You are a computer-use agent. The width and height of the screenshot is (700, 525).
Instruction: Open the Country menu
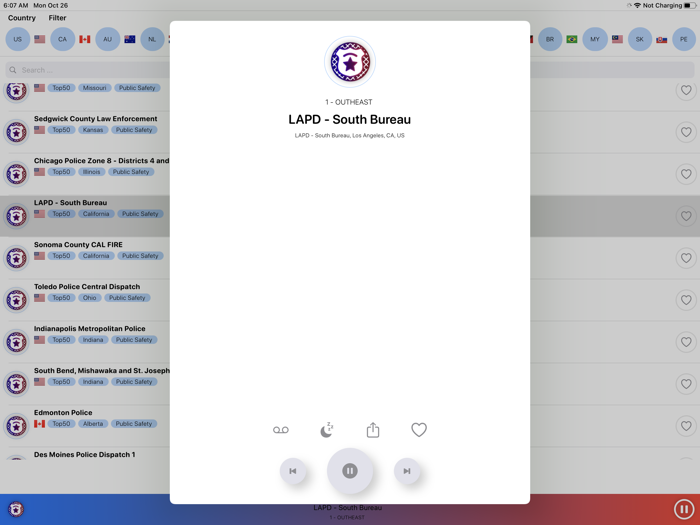21,18
